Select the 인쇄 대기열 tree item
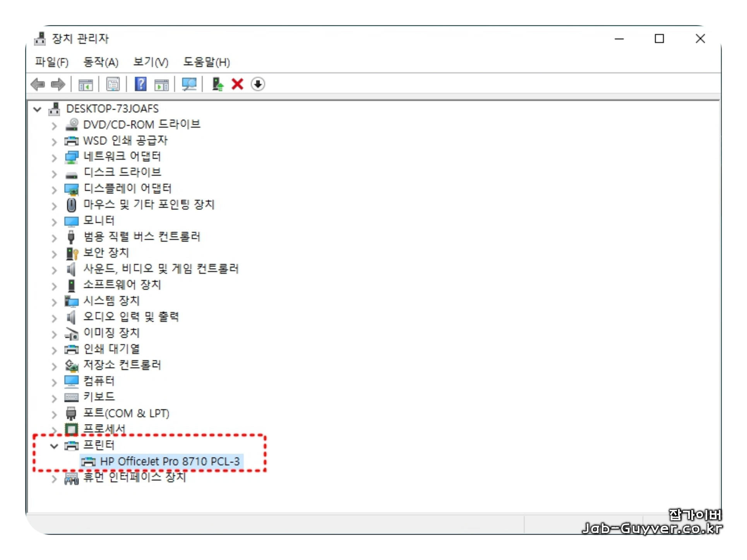The width and height of the screenshot is (747, 560). 111,349
